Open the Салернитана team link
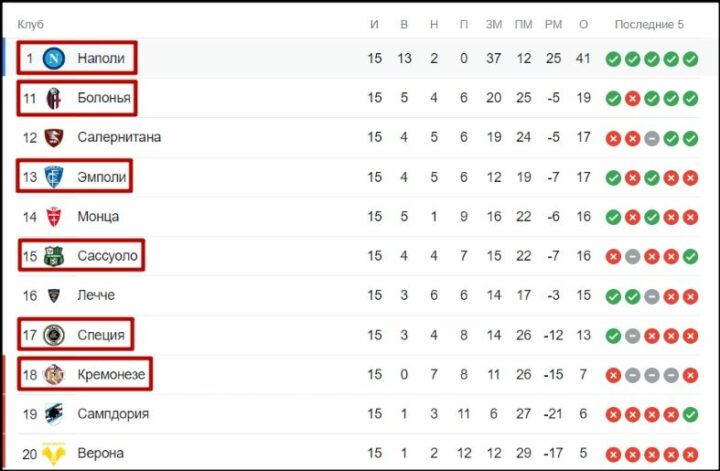The height and width of the screenshot is (471, 720). pos(119,138)
